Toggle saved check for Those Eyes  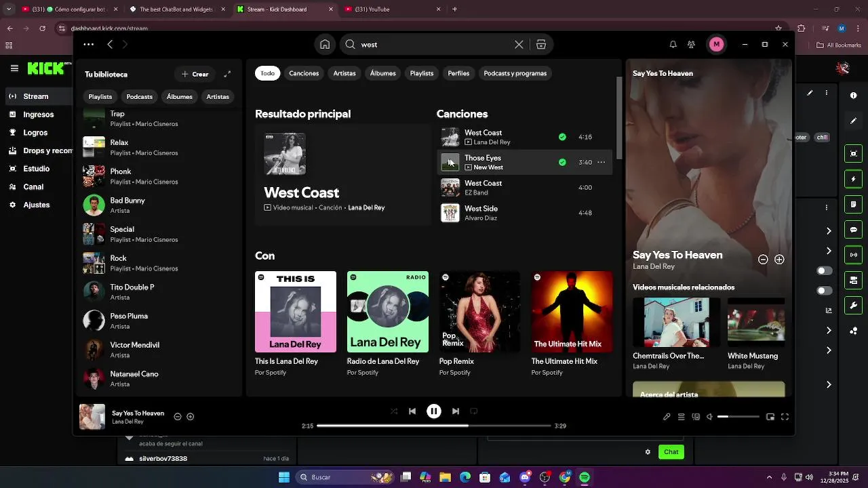click(562, 163)
